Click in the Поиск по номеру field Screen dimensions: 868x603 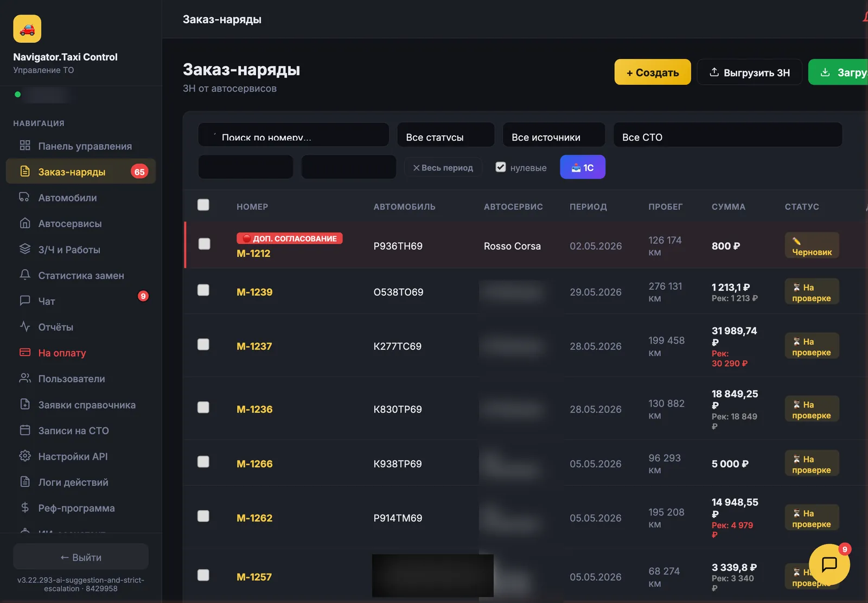pyautogui.click(x=293, y=135)
